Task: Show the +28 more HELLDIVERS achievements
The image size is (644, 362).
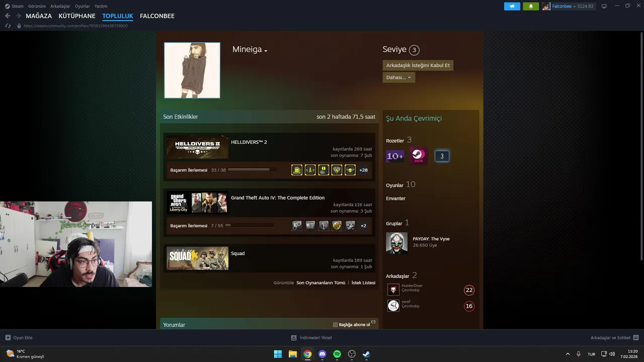Action: [363, 170]
